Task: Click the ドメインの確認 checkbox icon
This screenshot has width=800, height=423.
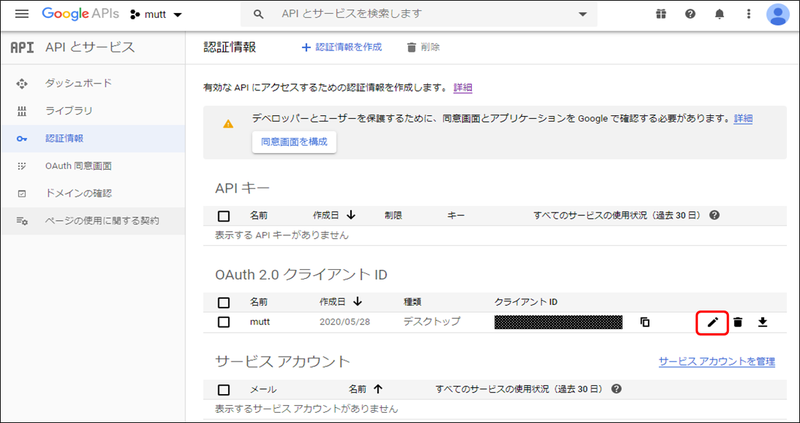Action: pyautogui.click(x=21, y=194)
